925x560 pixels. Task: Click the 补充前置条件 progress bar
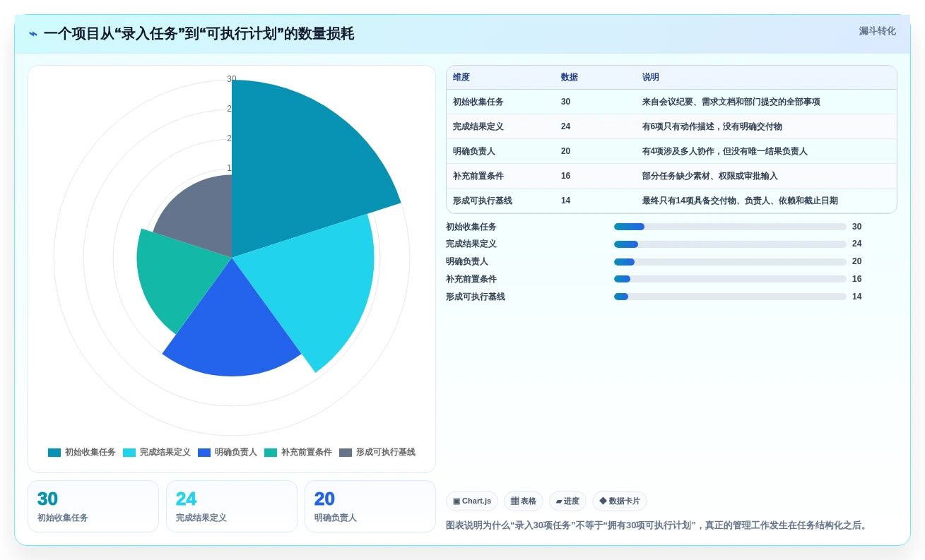click(730, 279)
